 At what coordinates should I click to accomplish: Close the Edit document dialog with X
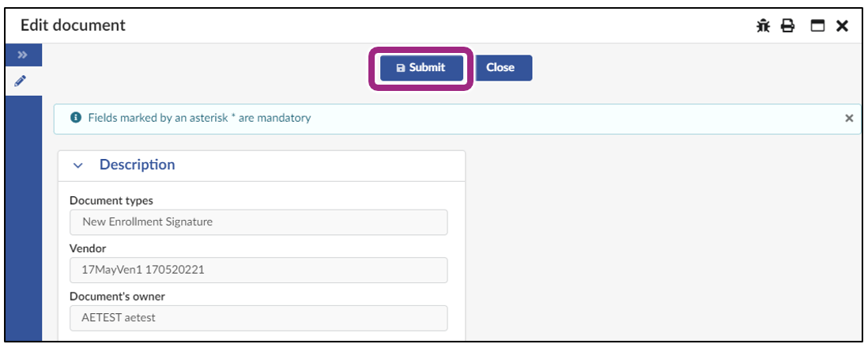(x=842, y=25)
